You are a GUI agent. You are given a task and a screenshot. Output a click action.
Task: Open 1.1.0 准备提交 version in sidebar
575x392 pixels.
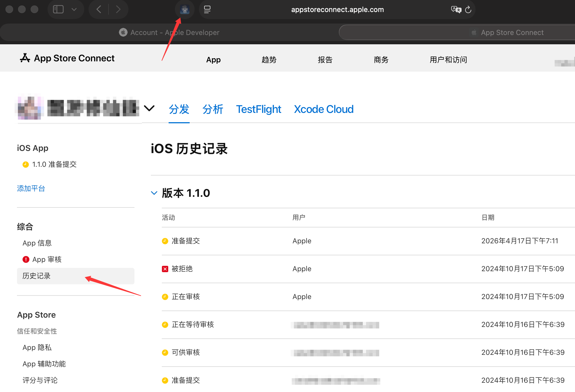pyautogui.click(x=54, y=164)
